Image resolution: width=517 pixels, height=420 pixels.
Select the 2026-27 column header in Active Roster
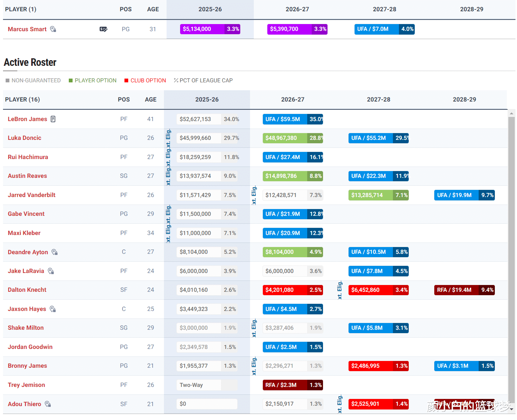(293, 99)
